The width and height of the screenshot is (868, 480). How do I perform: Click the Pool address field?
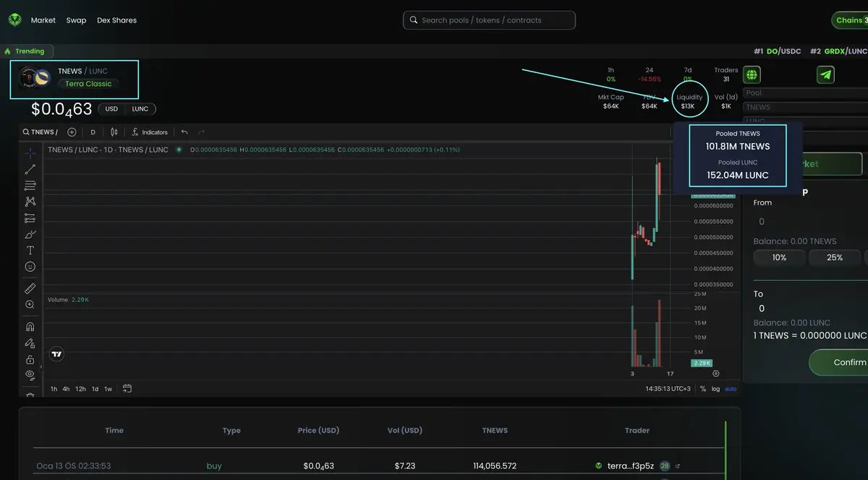[x=805, y=93]
